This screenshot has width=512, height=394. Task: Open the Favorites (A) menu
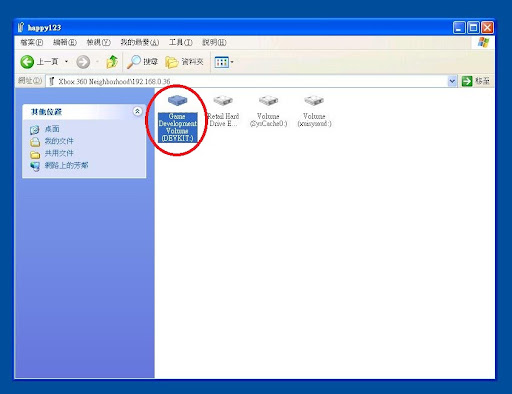pos(140,42)
